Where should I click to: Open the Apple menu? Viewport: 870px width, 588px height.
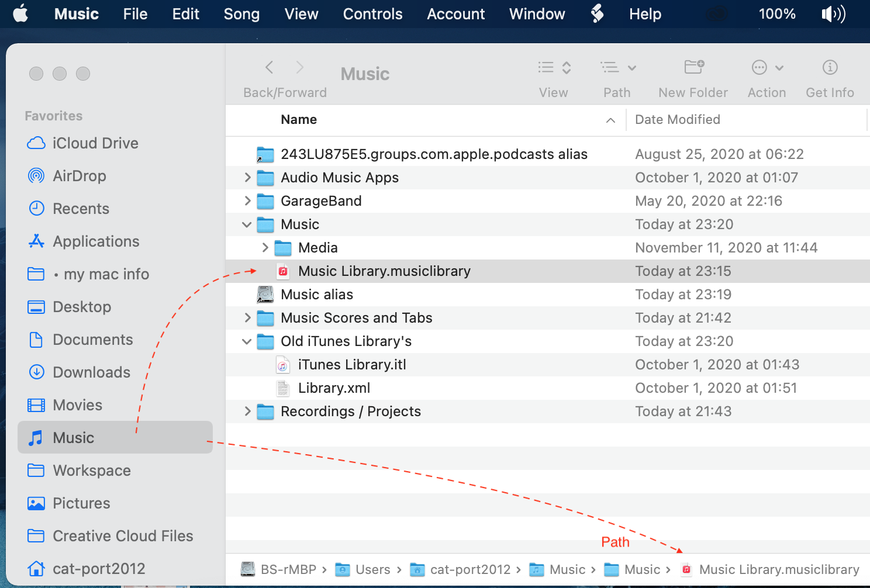(x=20, y=13)
